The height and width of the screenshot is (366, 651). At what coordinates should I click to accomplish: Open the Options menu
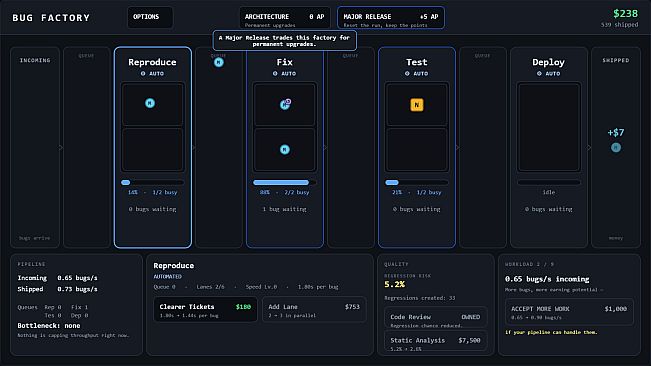tap(150, 17)
